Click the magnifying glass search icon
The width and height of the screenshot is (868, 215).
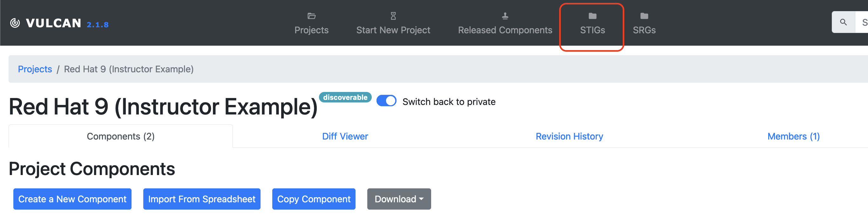pyautogui.click(x=843, y=22)
